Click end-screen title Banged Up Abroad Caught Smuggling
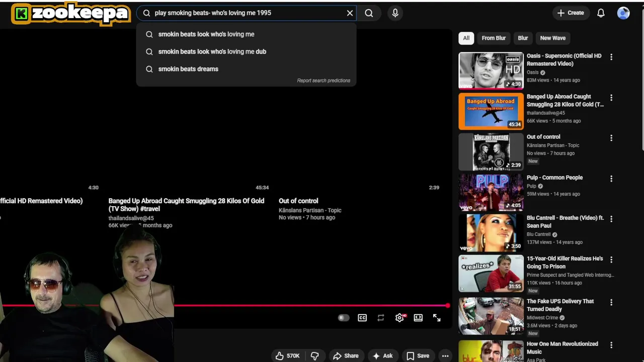 186,205
